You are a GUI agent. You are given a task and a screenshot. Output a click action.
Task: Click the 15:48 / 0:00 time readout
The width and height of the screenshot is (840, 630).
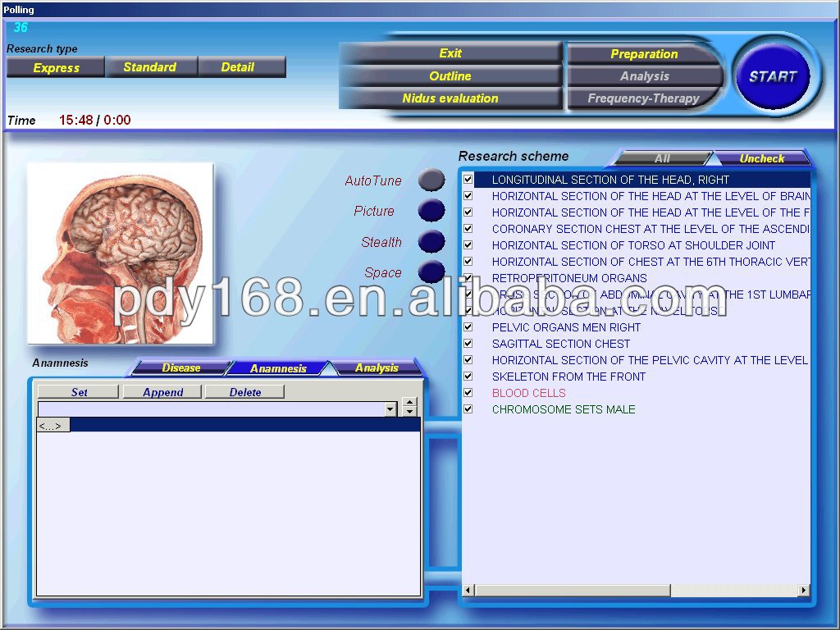pos(95,120)
